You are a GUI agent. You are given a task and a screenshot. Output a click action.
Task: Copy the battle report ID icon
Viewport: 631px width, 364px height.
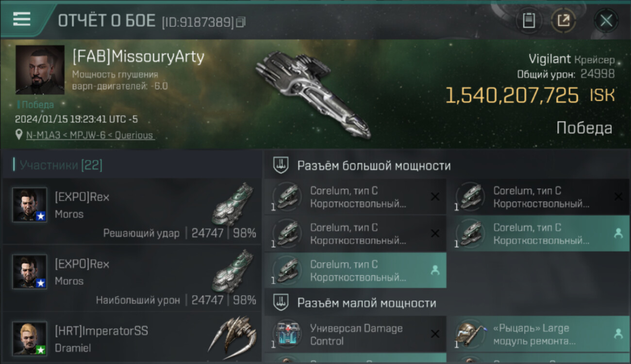click(x=241, y=22)
